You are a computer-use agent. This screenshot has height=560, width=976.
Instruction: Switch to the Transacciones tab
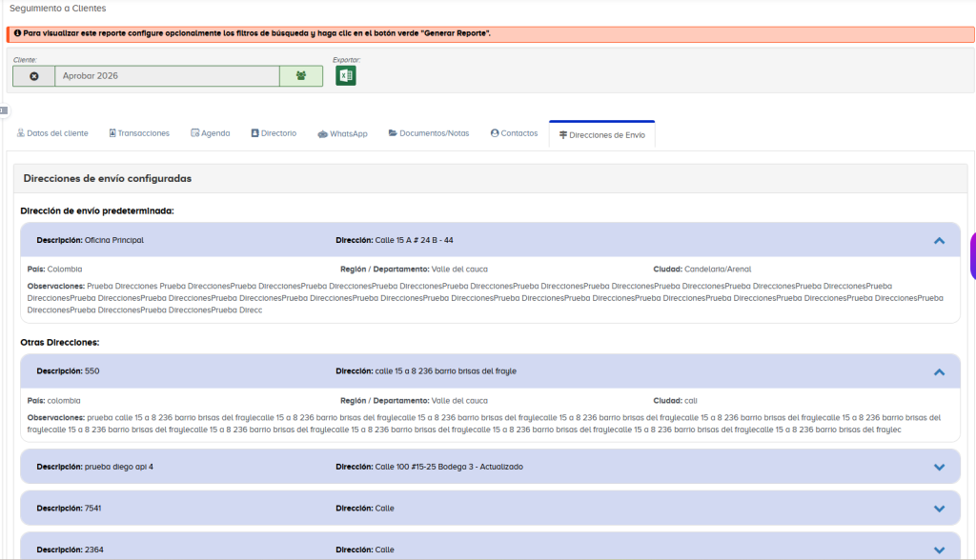tap(139, 133)
